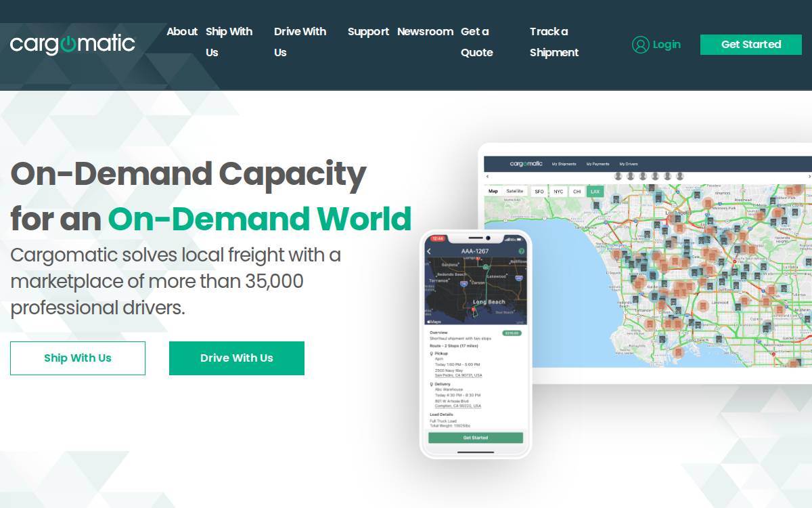Click My Payments in tablet mockup

coord(597,164)
